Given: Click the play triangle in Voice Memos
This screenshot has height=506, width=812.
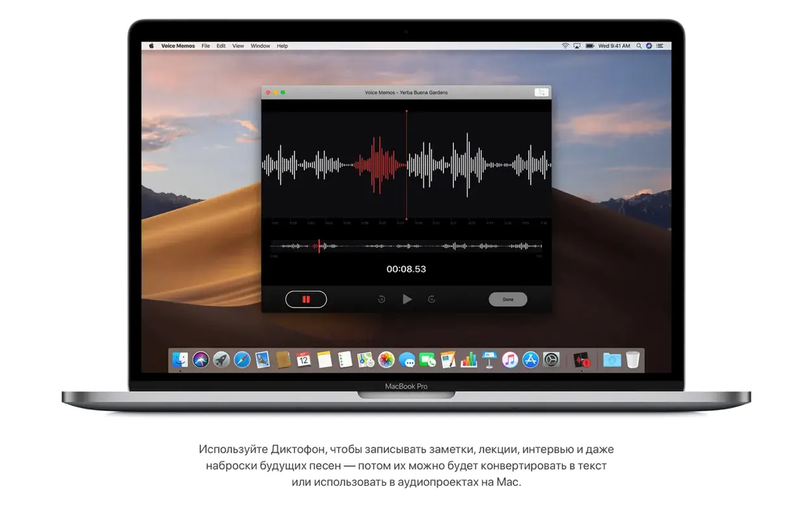Looking at the screenshot, I should [x=407, y=299].
